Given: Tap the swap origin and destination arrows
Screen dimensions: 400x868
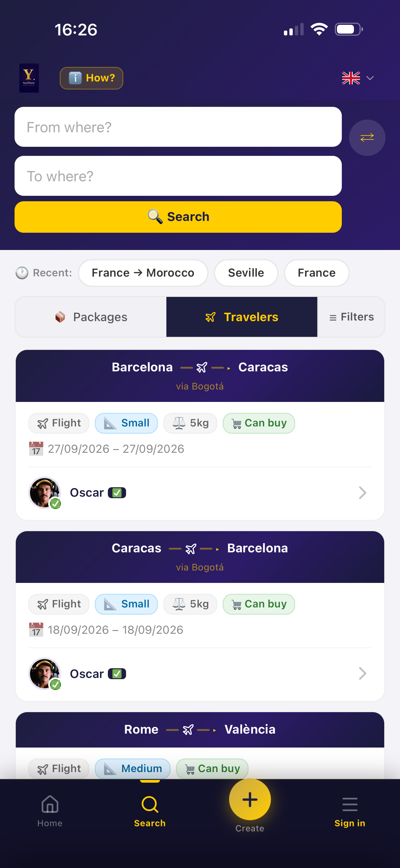Looking at the screenshot, I should 367,137.
